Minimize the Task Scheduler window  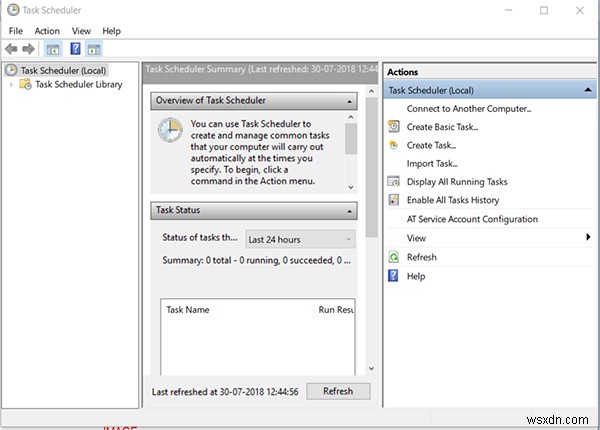(x=509, y=10)
